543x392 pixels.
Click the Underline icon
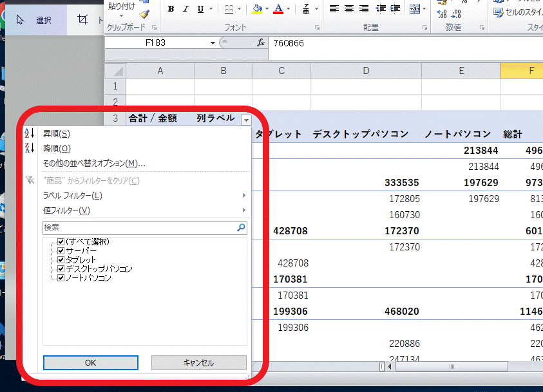point(200,9)
